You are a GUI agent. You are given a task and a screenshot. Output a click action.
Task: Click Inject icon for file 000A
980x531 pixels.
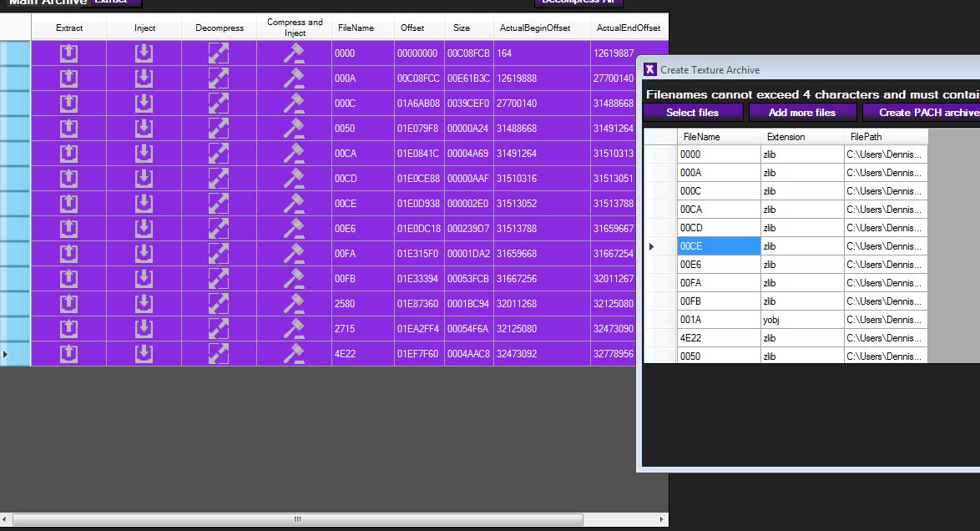[144, 78]
